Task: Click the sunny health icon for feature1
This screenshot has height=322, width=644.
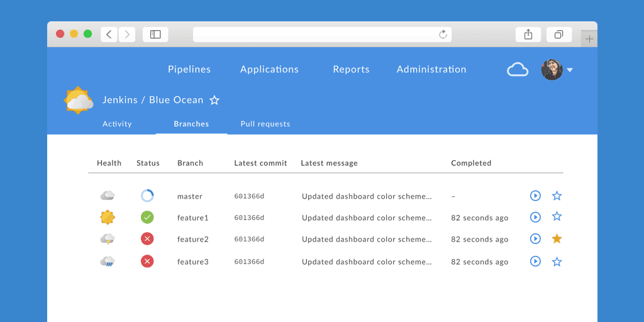Action: pos(108,217)
